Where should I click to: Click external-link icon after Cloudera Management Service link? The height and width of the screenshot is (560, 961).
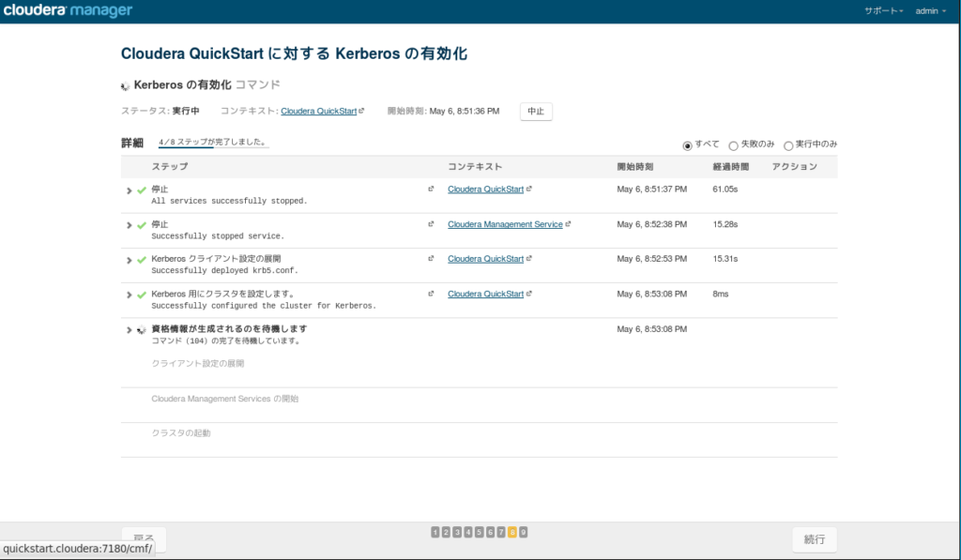point(568,224)
